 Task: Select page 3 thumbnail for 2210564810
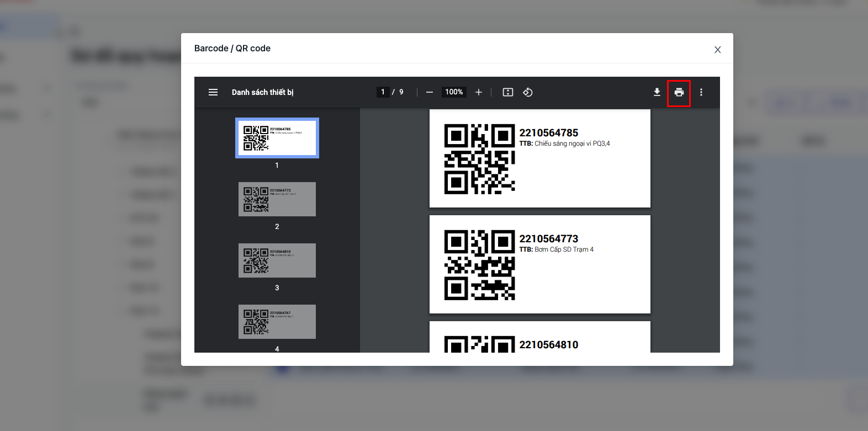point(277,260)
